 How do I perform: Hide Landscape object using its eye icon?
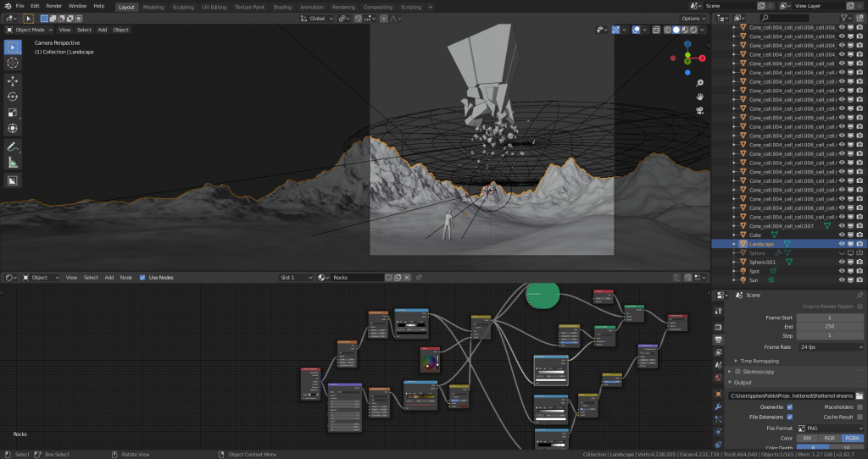pos(842,244)
